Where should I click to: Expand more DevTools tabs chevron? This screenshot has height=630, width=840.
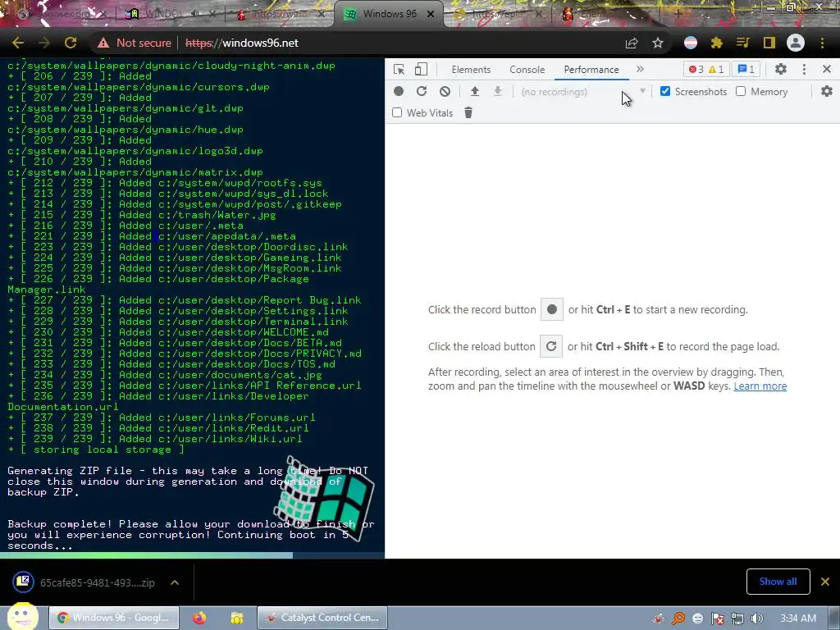click(x=640, y=69)
